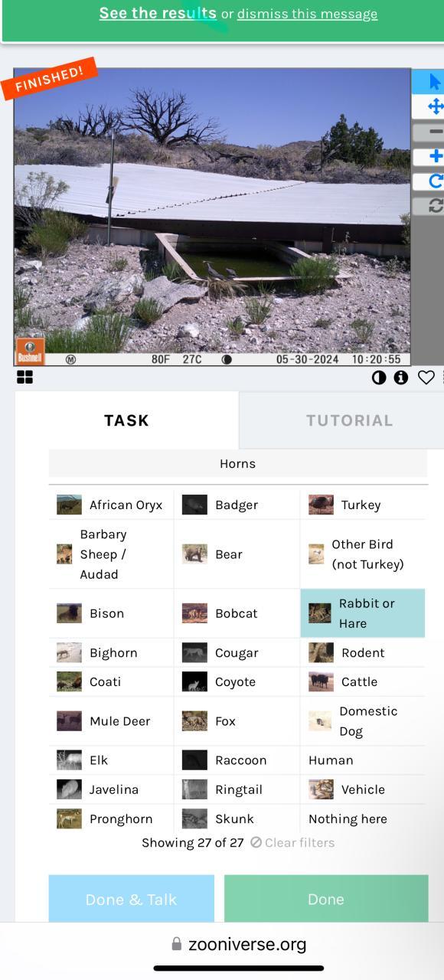The width and height of the screenshot is (444, 980).
Task: Select the Task tab
Action: (126, 420)
